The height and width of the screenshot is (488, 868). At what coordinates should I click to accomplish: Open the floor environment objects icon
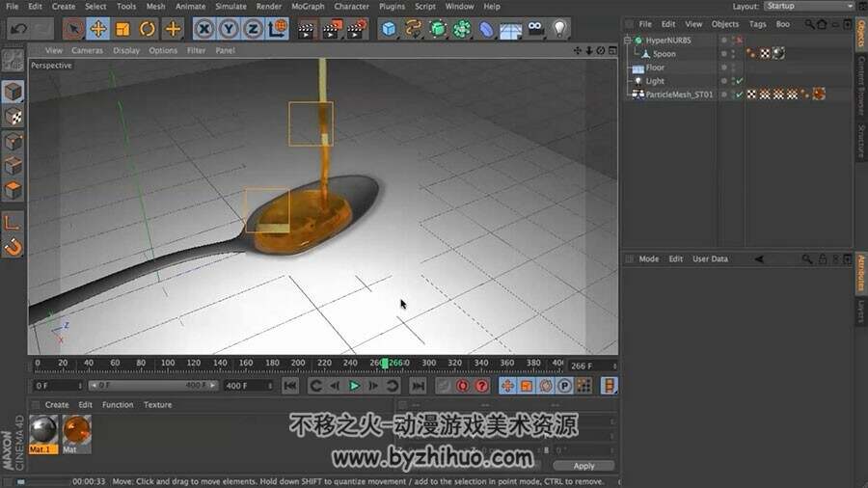tap(510, 29)
